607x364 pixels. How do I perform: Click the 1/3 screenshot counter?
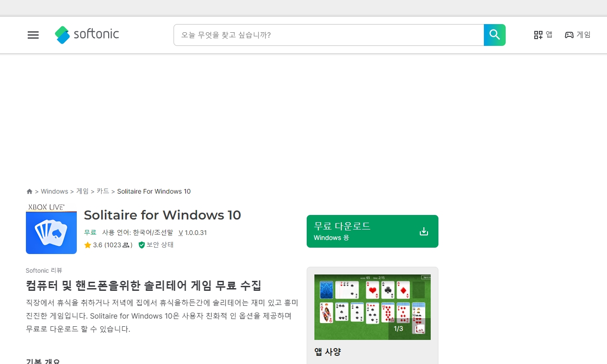tap(398, 329)
